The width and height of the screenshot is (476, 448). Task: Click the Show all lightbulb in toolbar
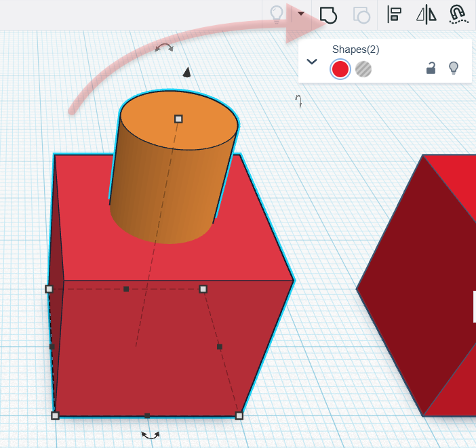tap(276, 15)
